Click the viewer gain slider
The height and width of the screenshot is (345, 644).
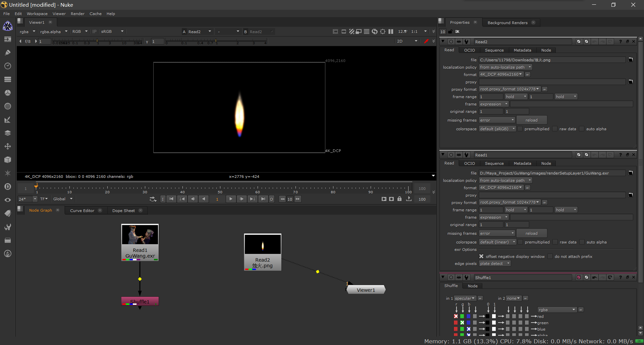[x=97, y=42]
